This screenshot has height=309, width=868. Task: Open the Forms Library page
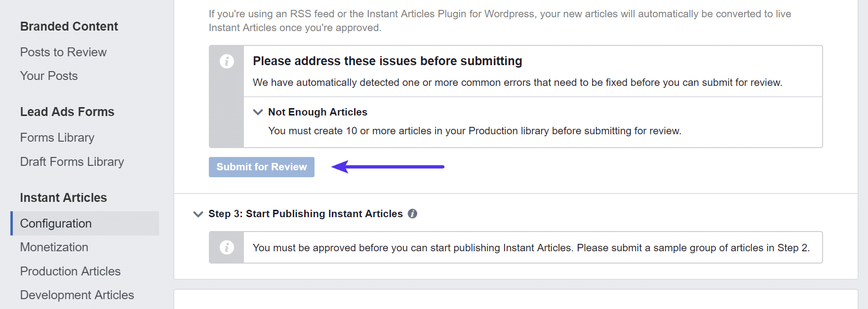pos(57,138)
